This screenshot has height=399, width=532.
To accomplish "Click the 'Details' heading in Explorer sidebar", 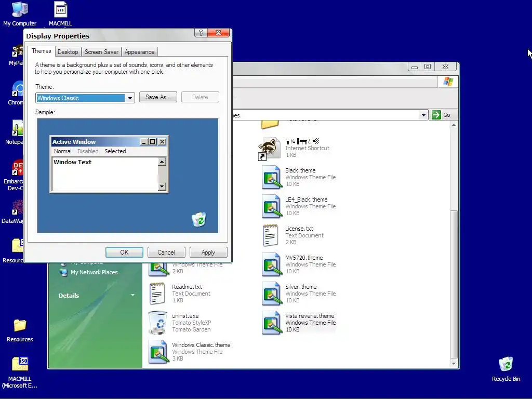I will click(69, 296).
